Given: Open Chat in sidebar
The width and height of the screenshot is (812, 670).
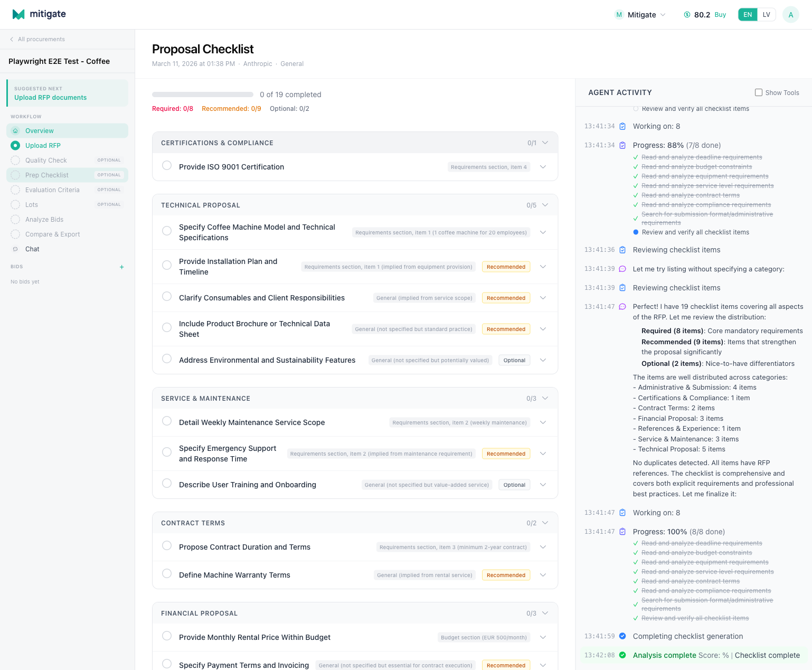Looking at the screenshot, I should (67, 249).
